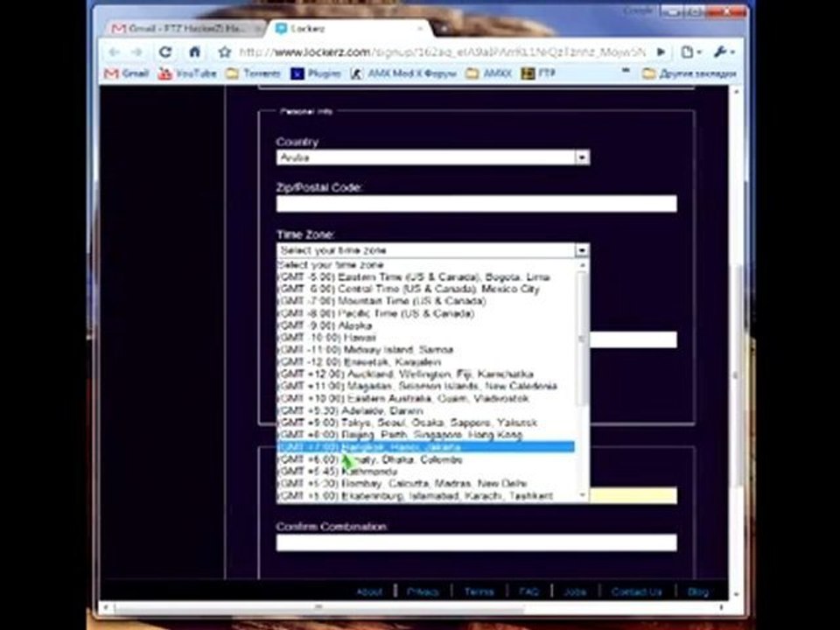The height and width of the screenshot is (630, 840).
Task: Open a new tab button
Action: click(444, 28)
